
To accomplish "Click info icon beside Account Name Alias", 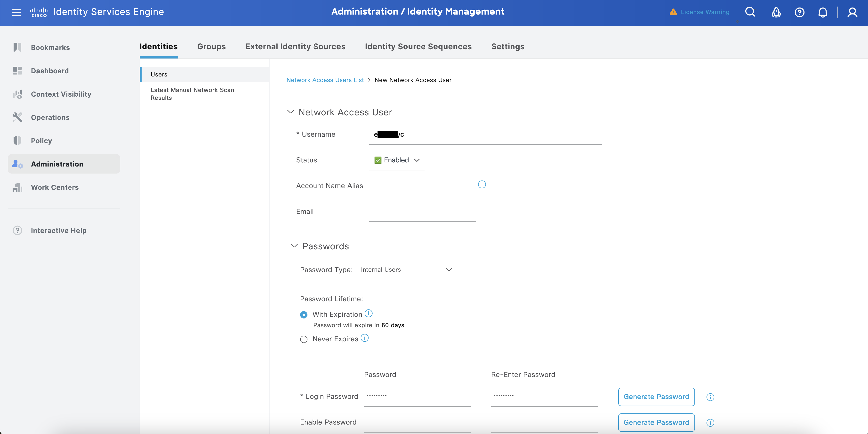I will (482, 184).
